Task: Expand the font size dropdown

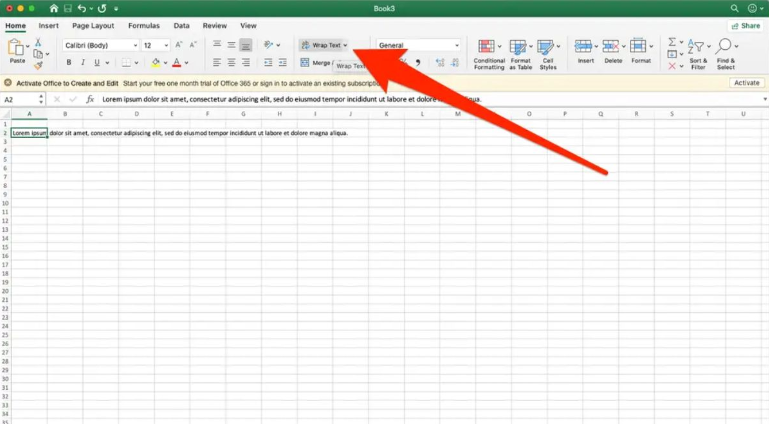Action: click(x=166, y=45)
